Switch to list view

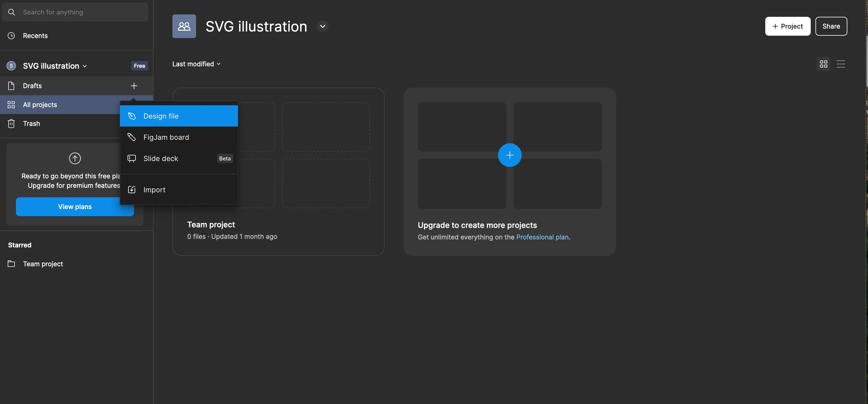pos(841,64)
